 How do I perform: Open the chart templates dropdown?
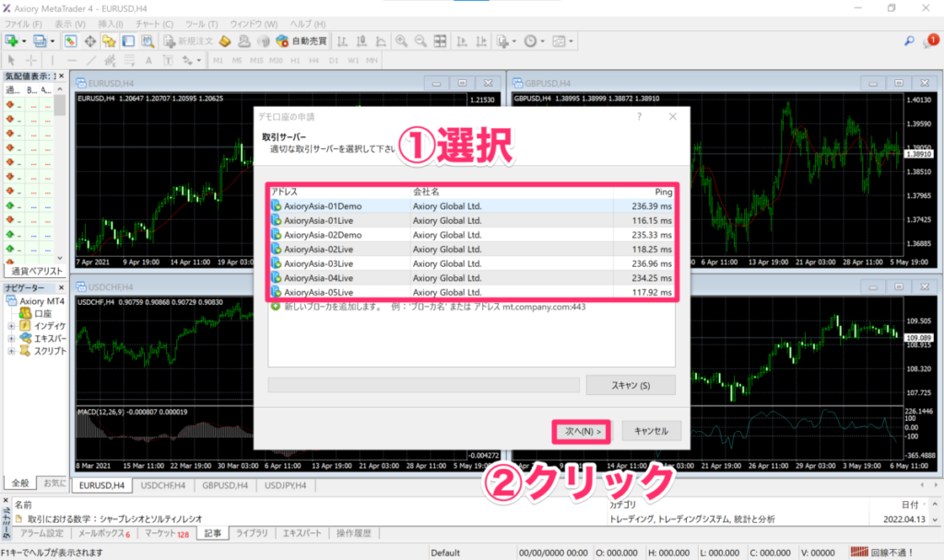562,41
